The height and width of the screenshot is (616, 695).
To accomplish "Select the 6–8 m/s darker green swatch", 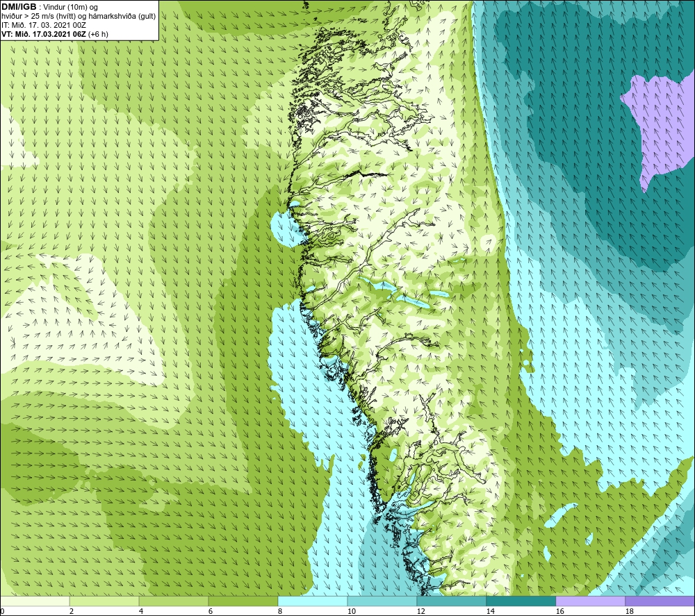I will point(243,601).
